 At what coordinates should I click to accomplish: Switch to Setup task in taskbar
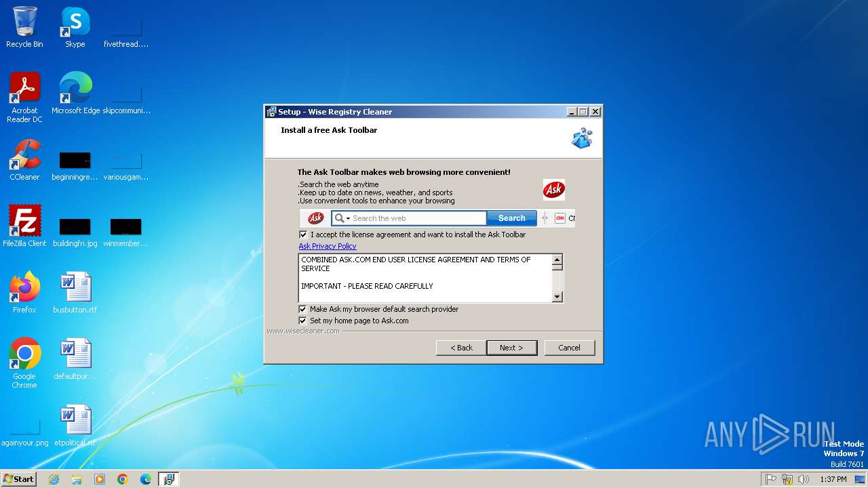pyautogui.click(x=169, y=479)
